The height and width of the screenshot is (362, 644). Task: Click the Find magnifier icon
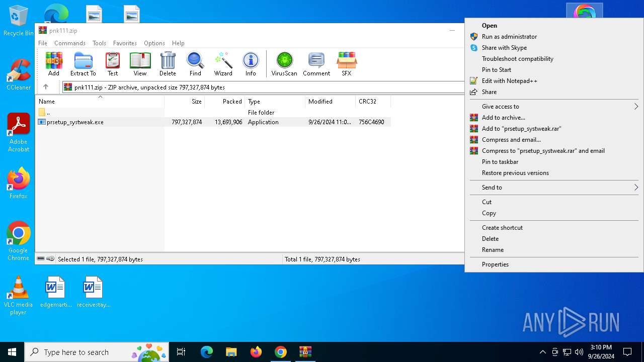(195, 64)
